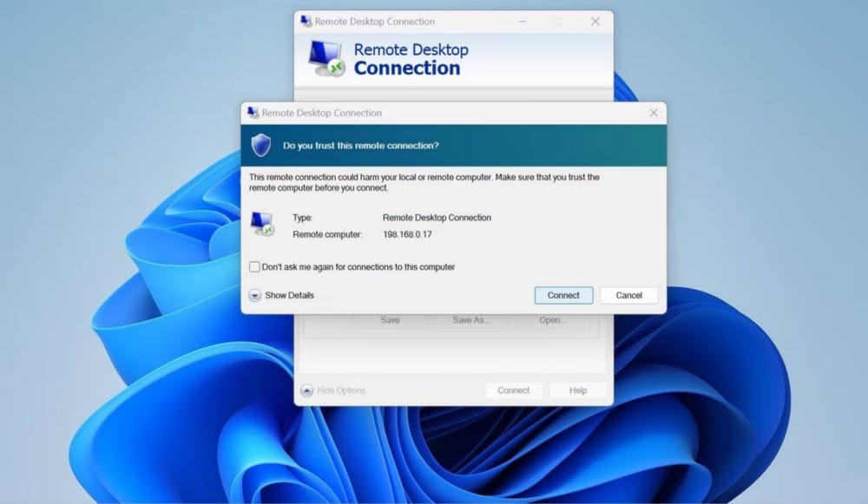Expand Show Details with the chevron

tap(254, 295)
